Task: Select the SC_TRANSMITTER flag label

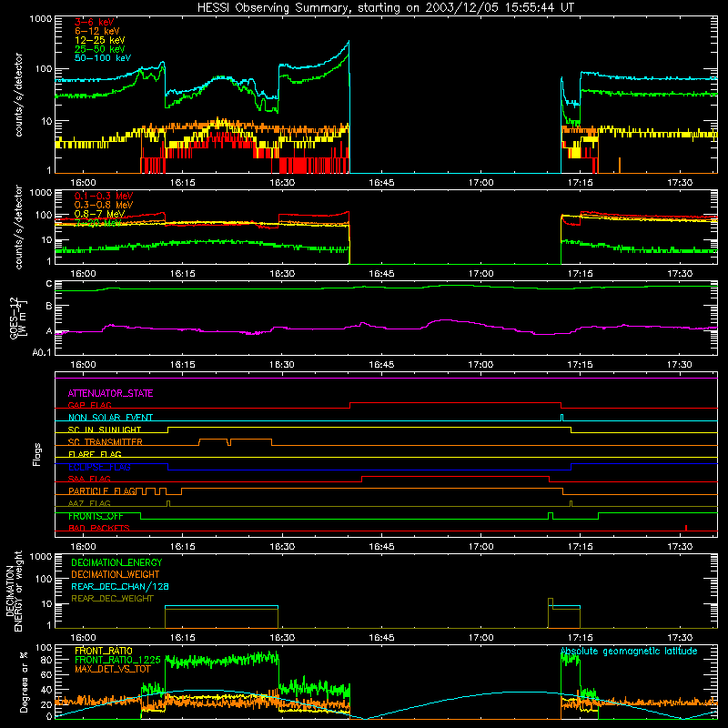Action: tap(105, 442)
